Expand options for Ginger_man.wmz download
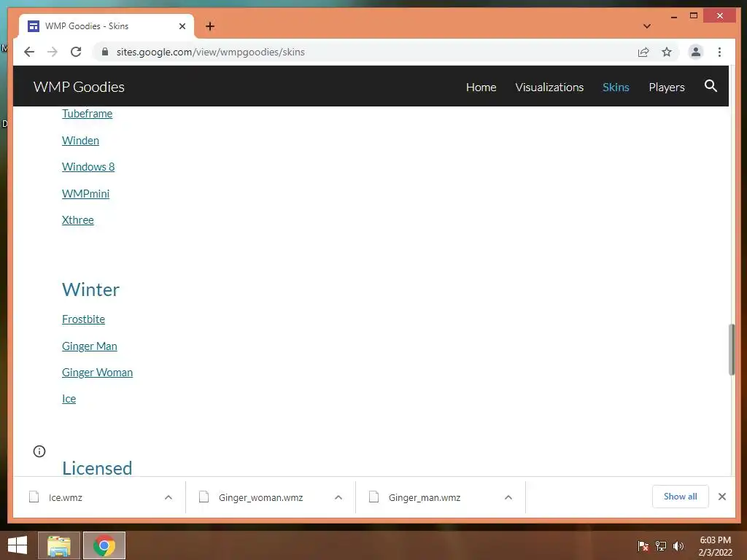This screenshot has height=560, width=747. pos(508,497)
